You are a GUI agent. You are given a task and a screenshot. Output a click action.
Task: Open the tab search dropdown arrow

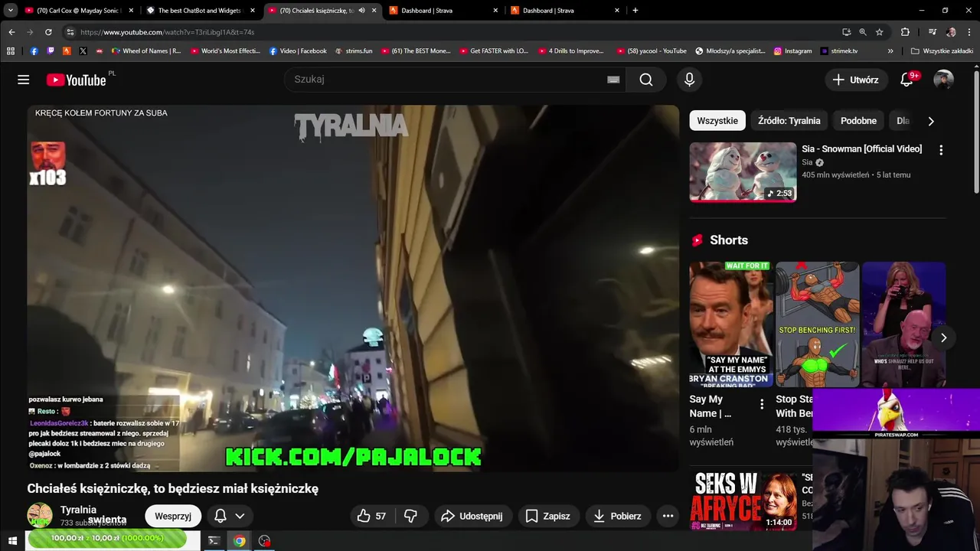[11, 11]
